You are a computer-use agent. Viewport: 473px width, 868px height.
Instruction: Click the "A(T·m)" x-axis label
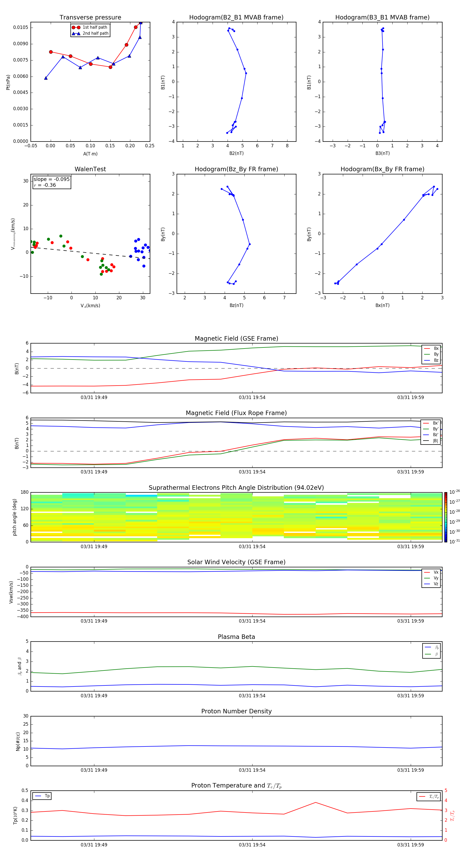(90, 154)
